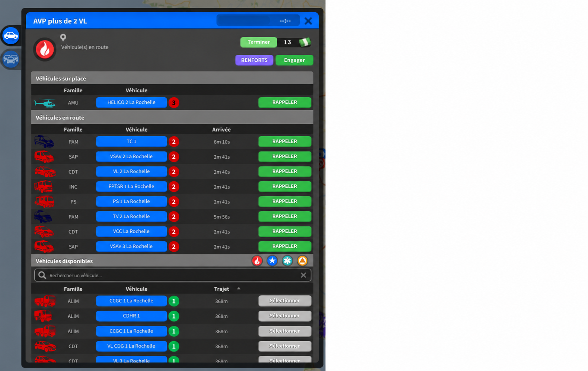The image size is (588, 371).
Task: Filter available vehicles by blue star icon
Action: 272,261
